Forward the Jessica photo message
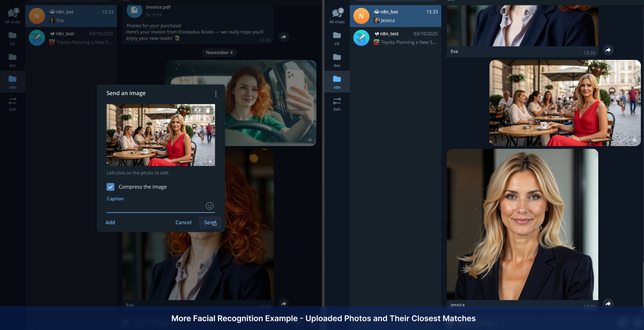Image resolution: width=644 pixels, height=330 pixels. [x=608, y=303]
